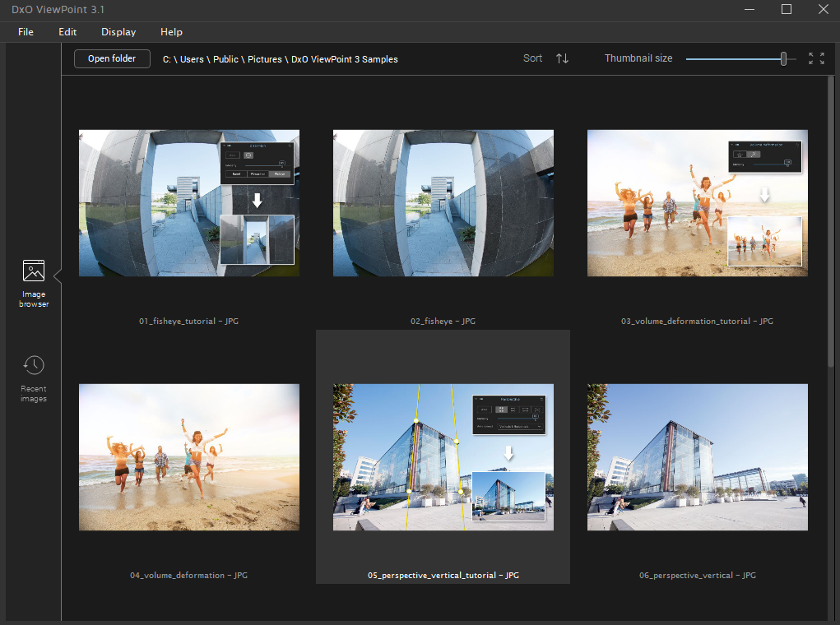Maximize the DxO ViewPoint window
Image resolution: width=840 pixels, height=625 pixels.
[x=786, y=10]
